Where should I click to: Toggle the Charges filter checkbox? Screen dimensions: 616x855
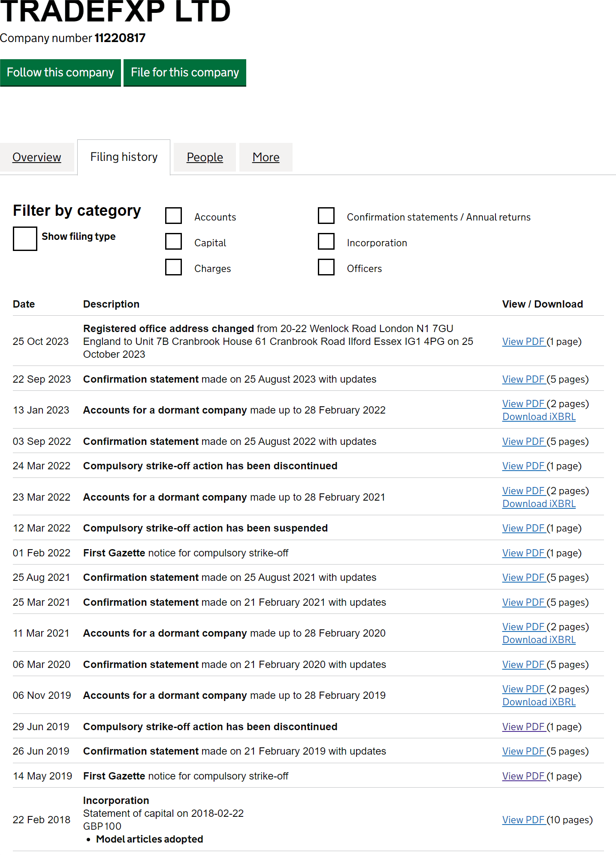(173, 267)
